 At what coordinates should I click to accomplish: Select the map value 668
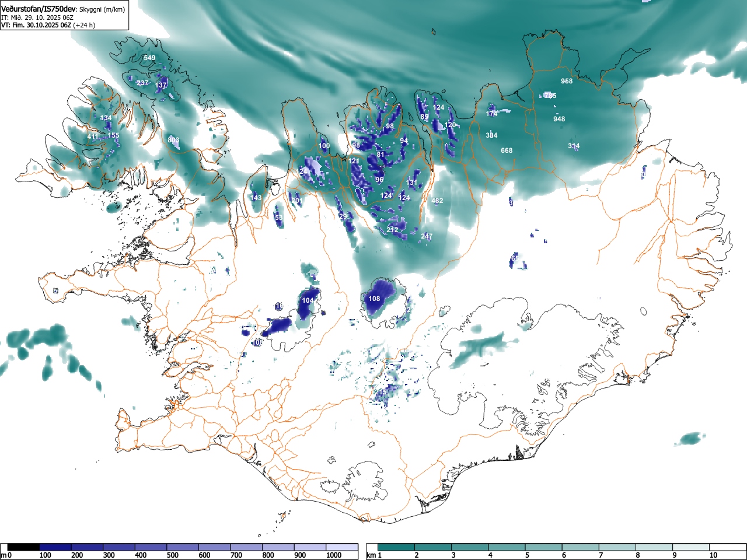507,150
